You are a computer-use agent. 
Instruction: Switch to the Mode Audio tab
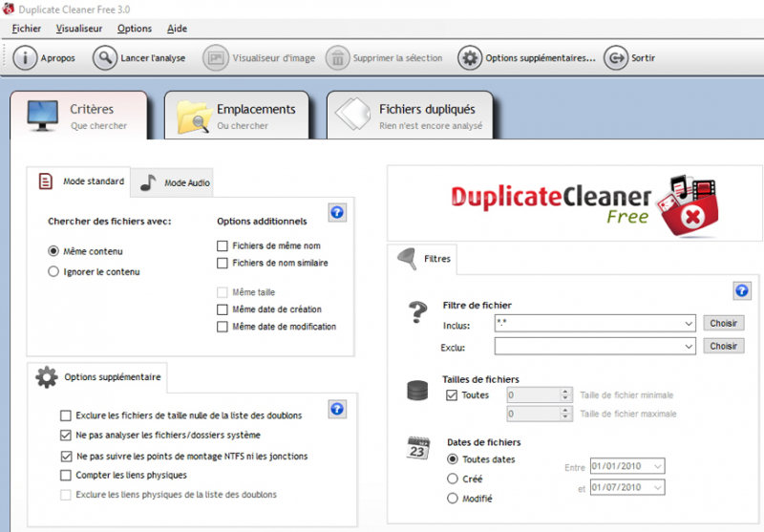(x=172, y=182)
